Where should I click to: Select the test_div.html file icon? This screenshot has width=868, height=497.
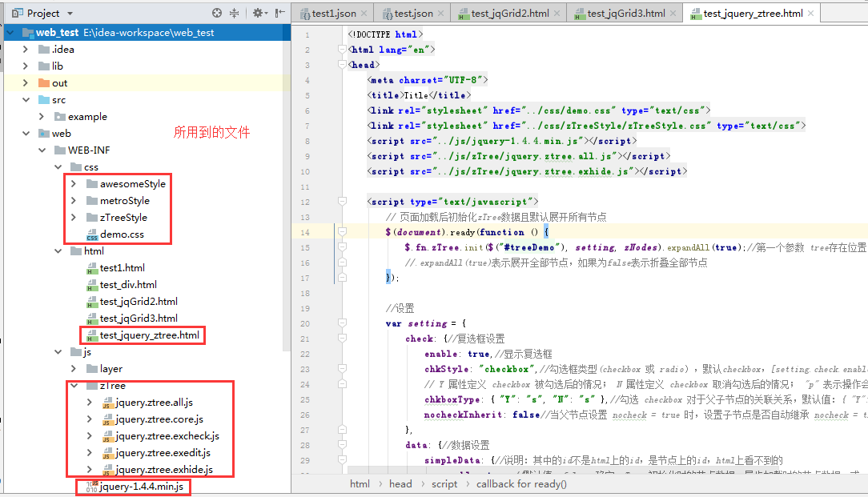pyautogui.click(x=92, y=285)
